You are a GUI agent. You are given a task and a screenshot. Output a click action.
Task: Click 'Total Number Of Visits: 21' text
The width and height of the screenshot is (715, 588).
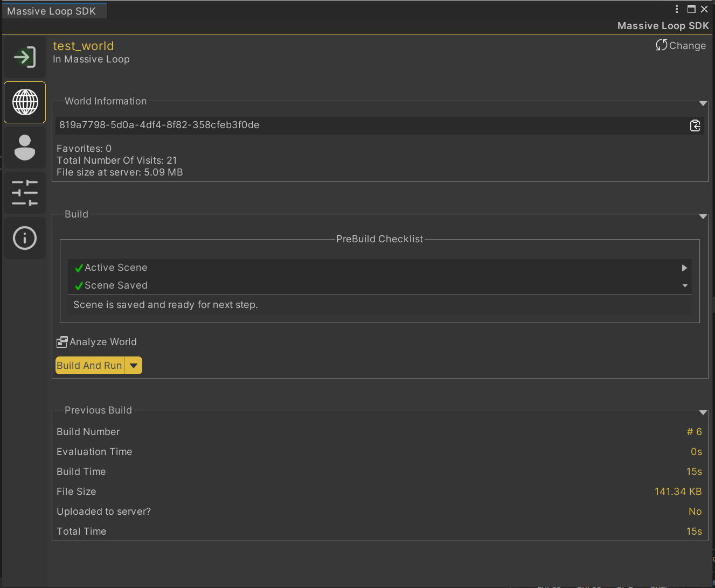tap(117, 160)
